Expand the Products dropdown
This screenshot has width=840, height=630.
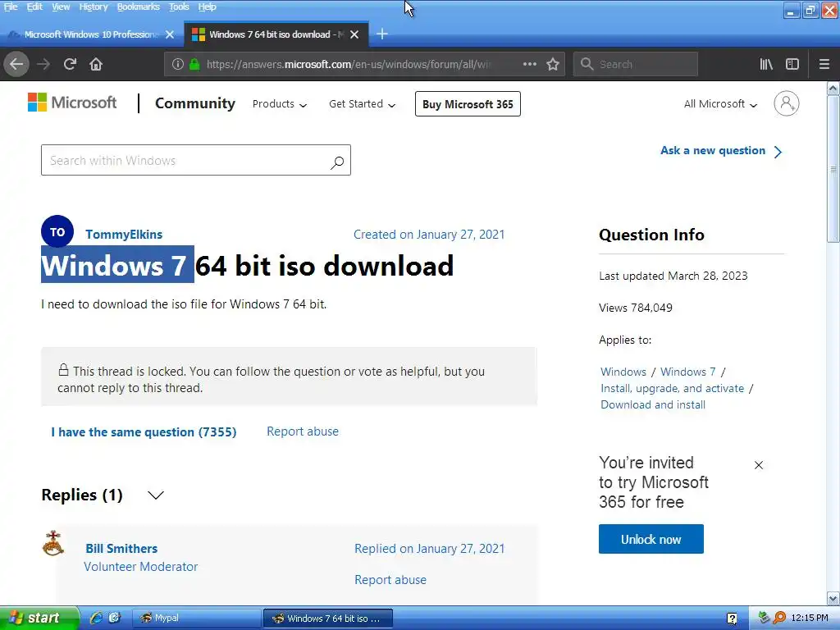point(280,104)
